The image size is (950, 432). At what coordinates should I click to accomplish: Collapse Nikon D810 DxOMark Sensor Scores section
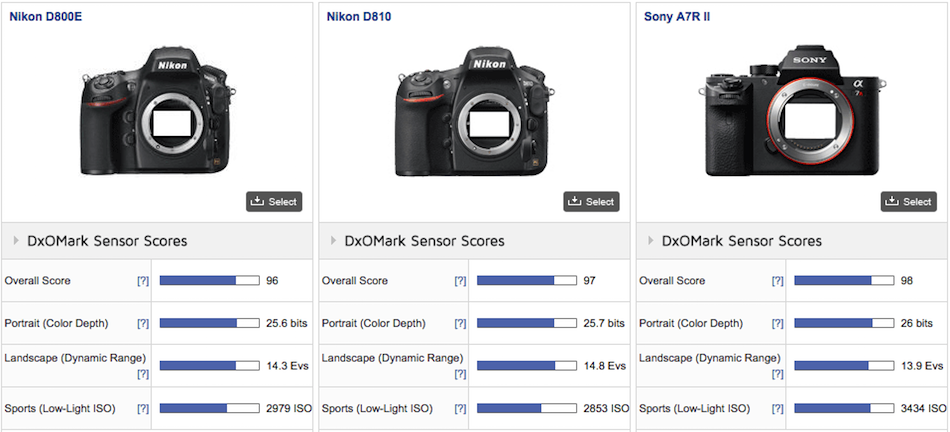click(x=334, y=241)
